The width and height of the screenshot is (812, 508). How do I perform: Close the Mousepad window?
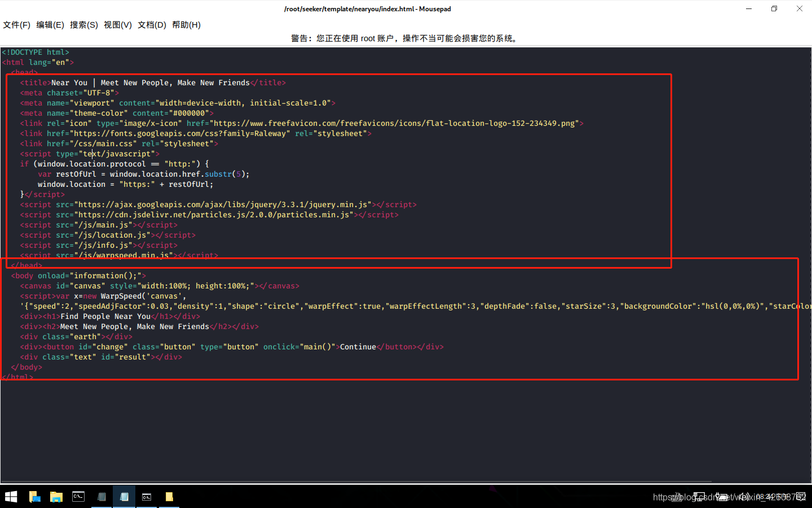pos(800,8)
